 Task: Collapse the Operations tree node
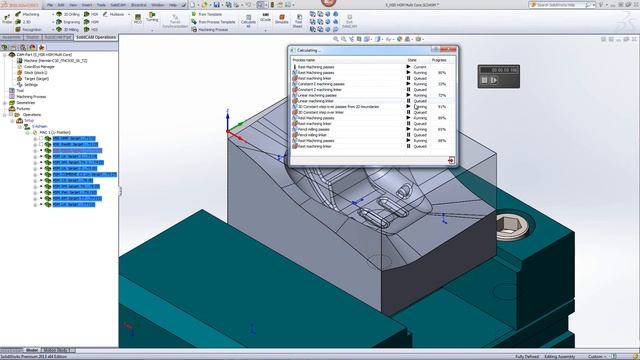tap(5, 115)
